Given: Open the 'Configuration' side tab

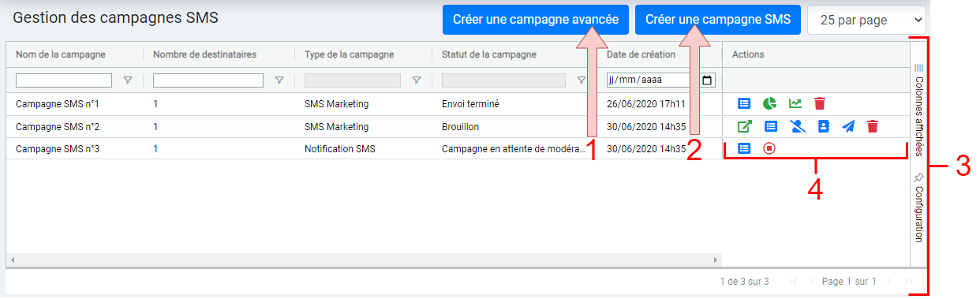Looking at the screenshot, I should (x=918, y=207).
